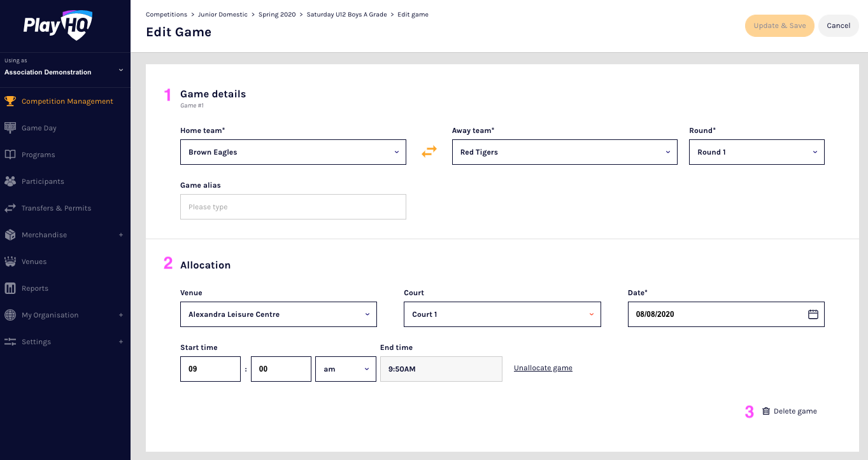The image size is (868, 460).
Task: Open the Round dropdown
Action: point(757,152)
